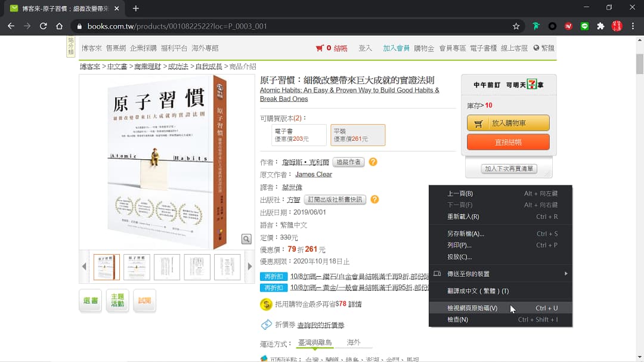Go back with the browser back arrow
The width and height of the screenshot is (644, 362).
coord(11,26)
